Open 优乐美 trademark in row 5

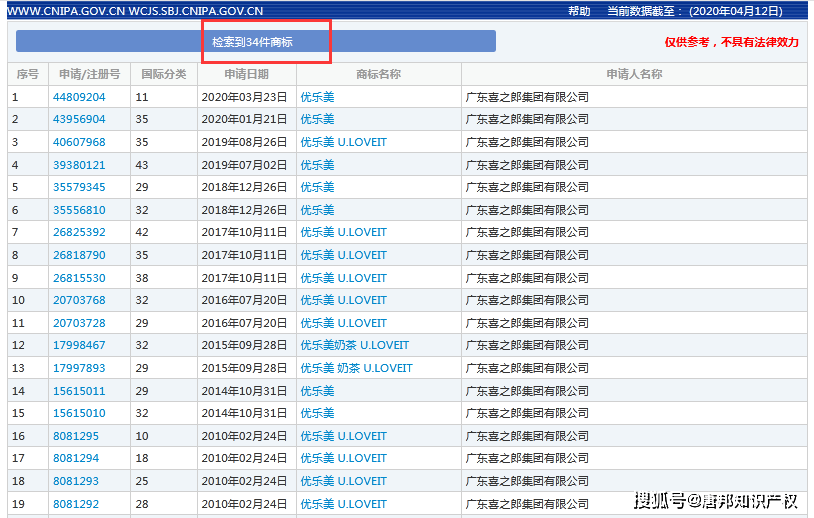click(x=317, y=187)
